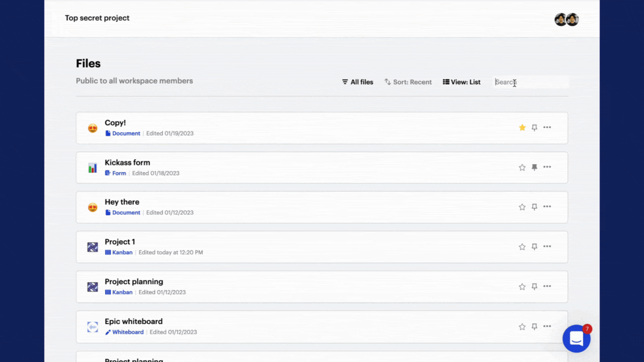The image size is (644, 362).
Task: Click the Document label under Hey there
Action: pyautogui.click(x=123, y=213)
